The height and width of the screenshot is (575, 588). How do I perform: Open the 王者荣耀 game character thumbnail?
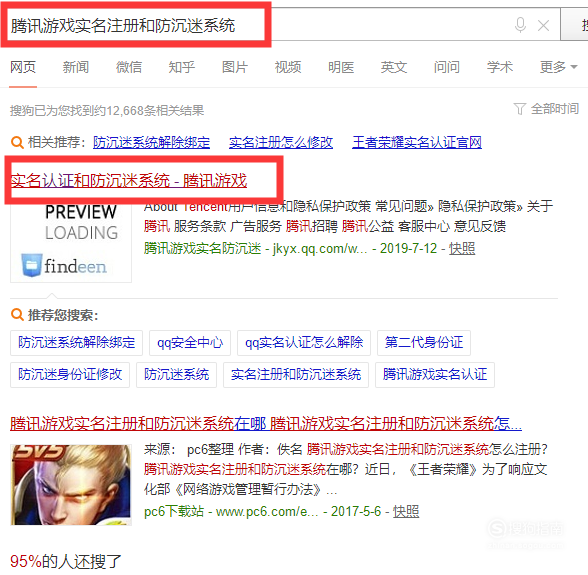click(71, 485)
